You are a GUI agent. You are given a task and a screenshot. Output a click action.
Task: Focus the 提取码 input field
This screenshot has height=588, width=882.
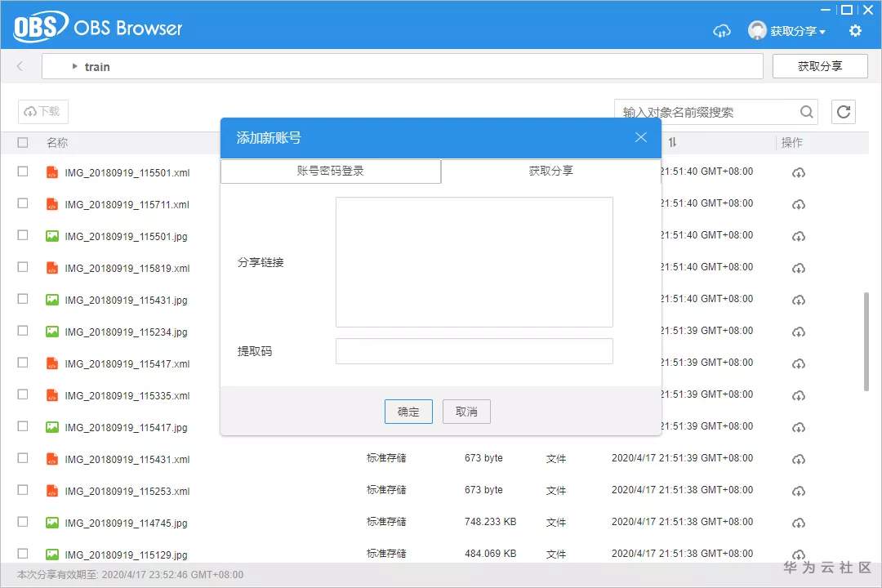click(x=474, y=351)
